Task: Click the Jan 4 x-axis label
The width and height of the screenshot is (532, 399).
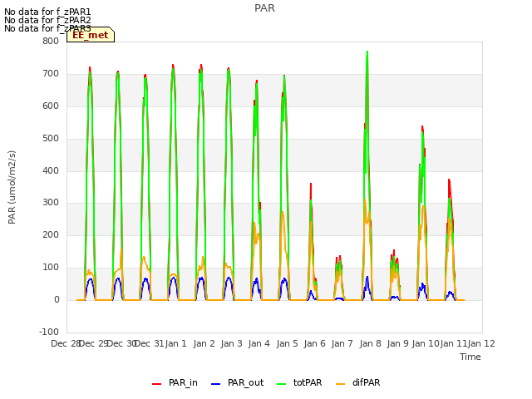Action: pyautogui.click(x=259, y=343)
